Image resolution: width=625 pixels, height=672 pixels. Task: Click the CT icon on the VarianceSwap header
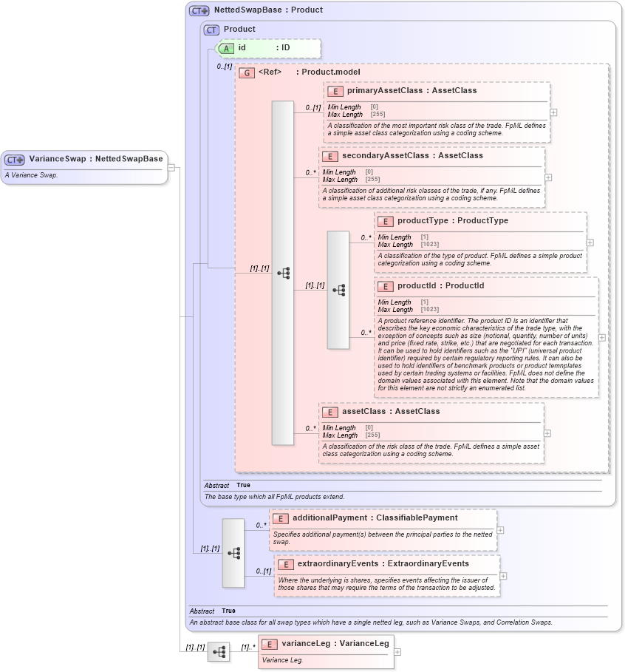(x=13, y=158)
